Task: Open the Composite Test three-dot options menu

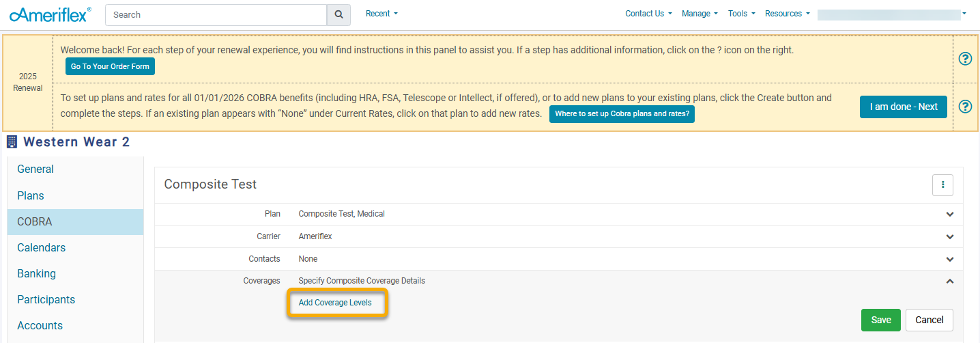Action: tap(942, 184)
